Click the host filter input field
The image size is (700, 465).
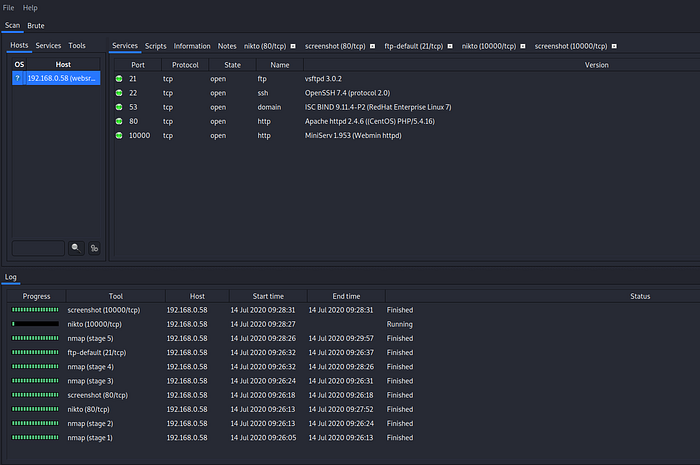pos(38,248)
